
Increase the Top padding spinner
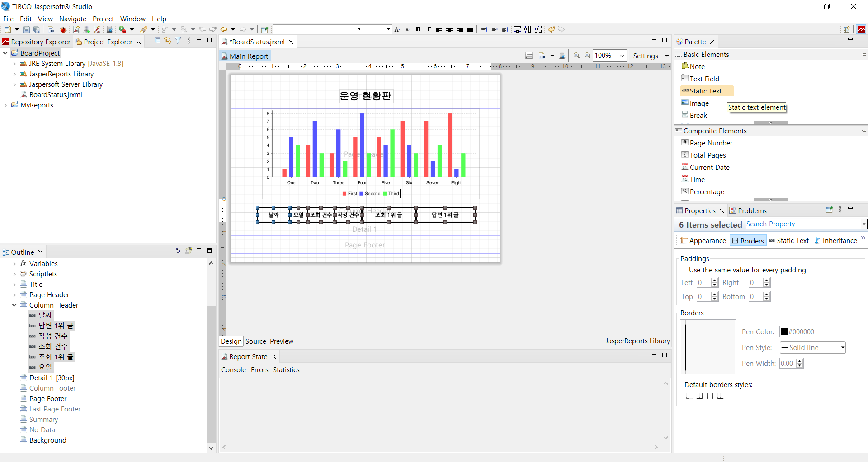(x=715, y=294)
